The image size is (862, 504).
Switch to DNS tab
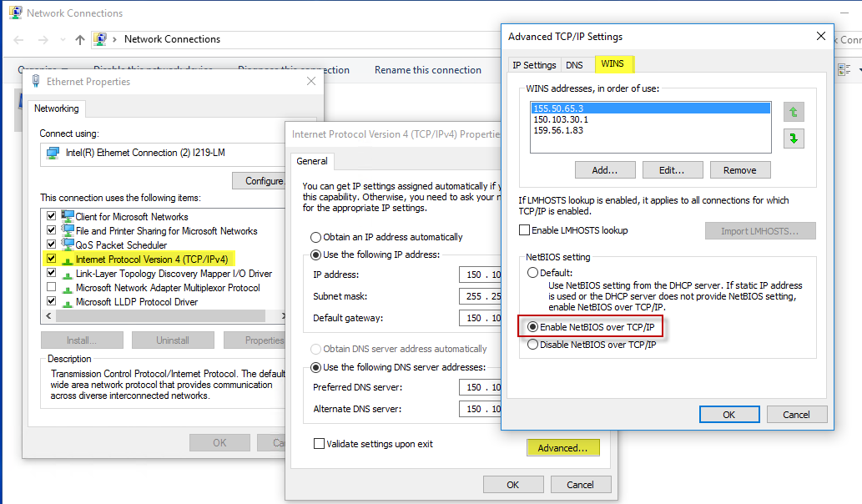tap(574, 65)
